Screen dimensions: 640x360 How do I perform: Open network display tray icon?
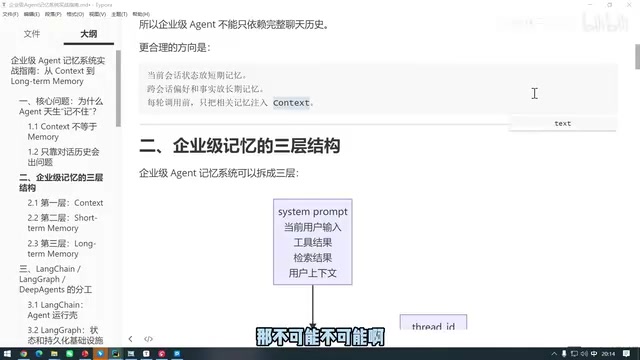(574, 354)
